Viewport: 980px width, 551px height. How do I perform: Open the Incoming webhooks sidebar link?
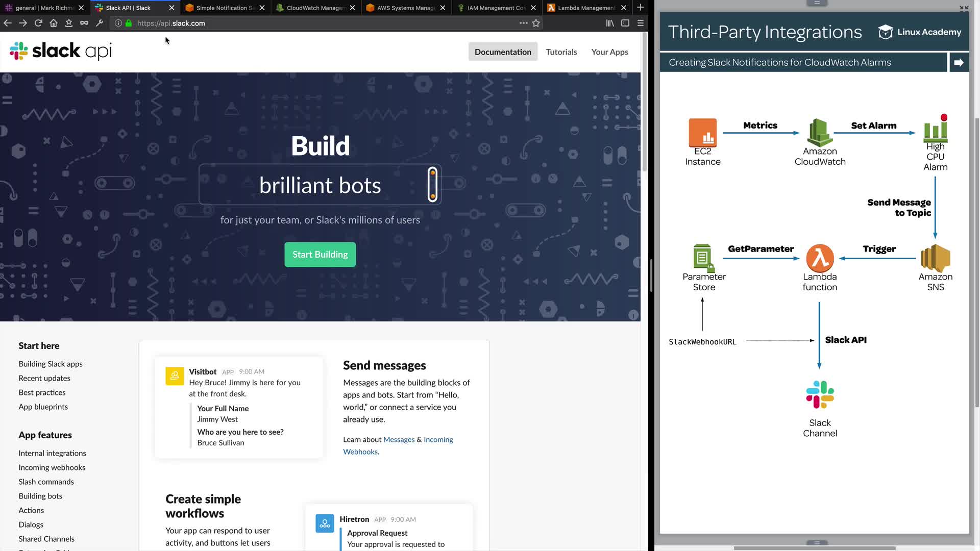point(52,467)
